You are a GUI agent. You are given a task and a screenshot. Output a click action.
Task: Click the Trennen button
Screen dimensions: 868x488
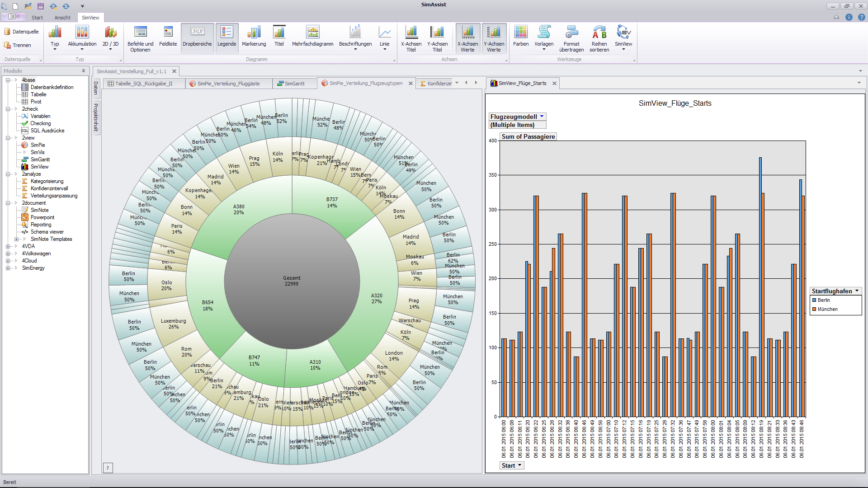pos(18,45)
